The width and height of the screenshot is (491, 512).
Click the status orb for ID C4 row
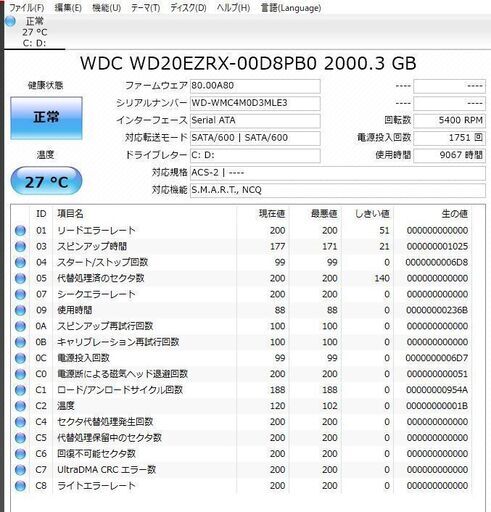click(x=20, y=422)
